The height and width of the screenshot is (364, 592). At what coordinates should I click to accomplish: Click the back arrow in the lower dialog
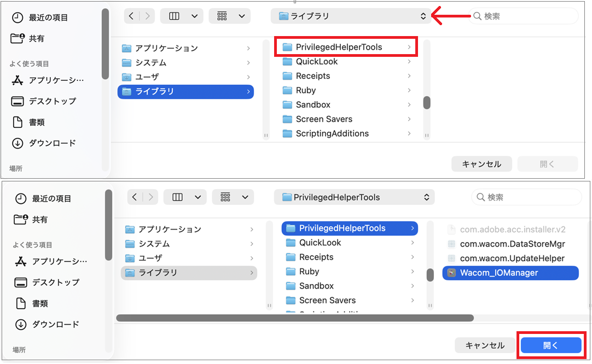pos(135,197)
